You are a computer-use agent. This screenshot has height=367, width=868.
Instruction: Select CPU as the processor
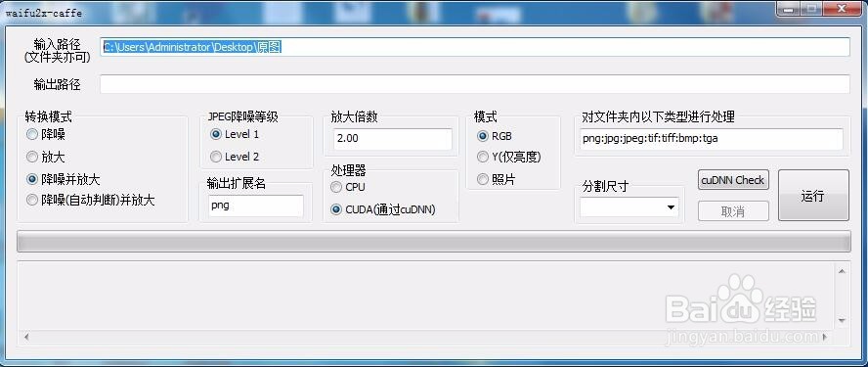click(348, 187)
